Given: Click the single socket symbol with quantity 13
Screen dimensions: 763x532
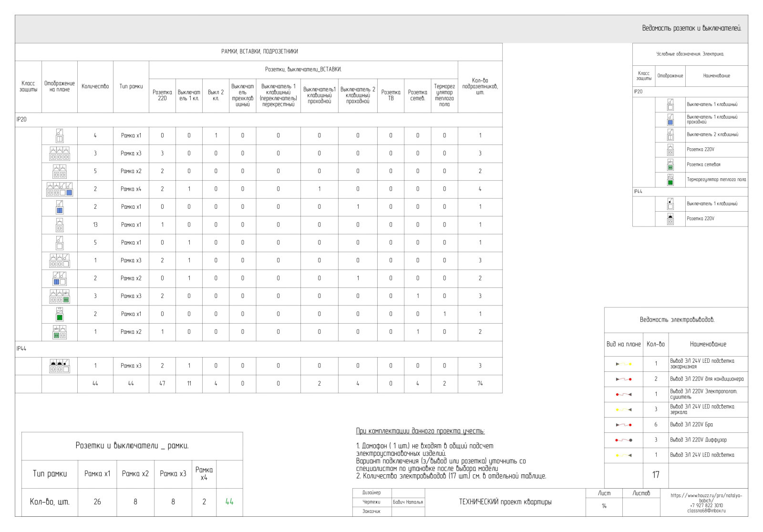Looking at the screenshot, I should point(60,225).
